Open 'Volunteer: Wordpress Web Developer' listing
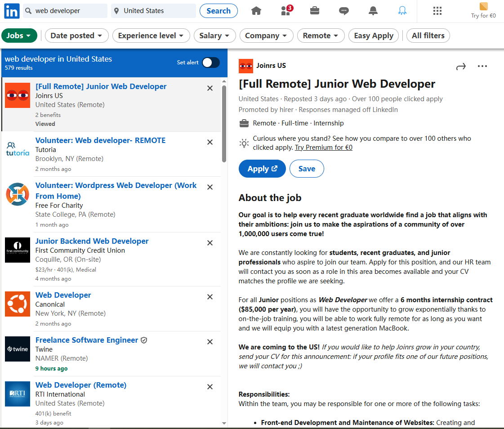 coord(116,191)
